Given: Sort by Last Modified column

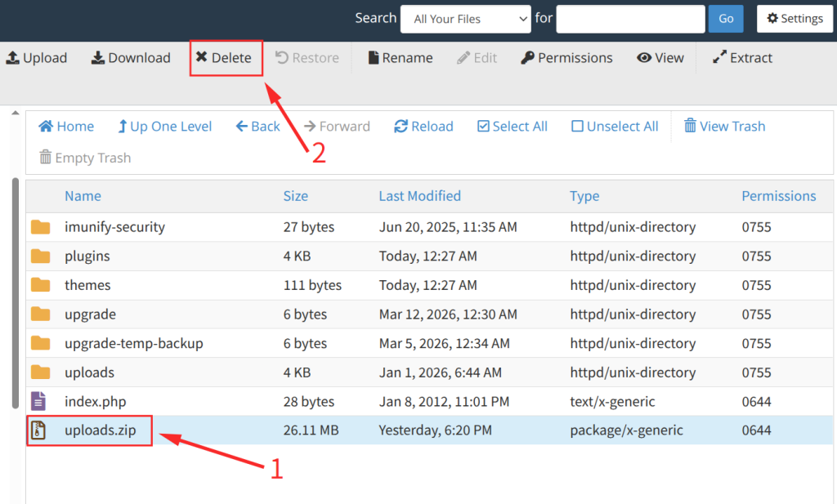Looking at the screenshot, I should tap(419, 196).
